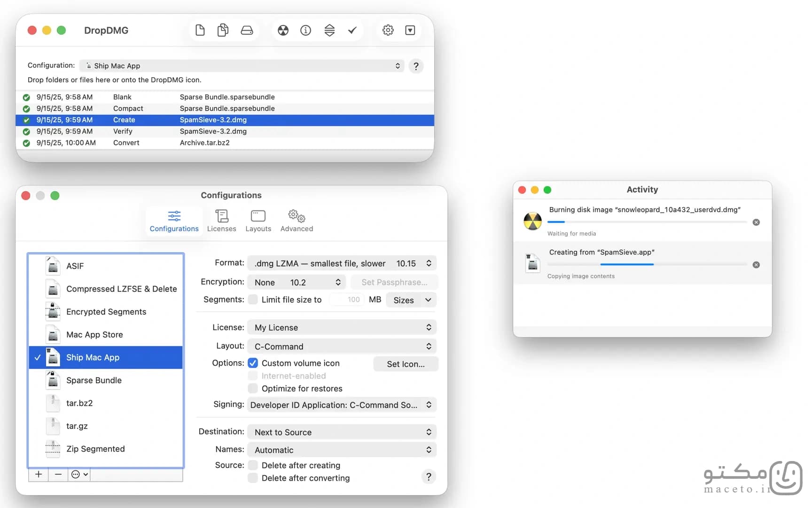Select the Verify SpamSieve-3.2.dmg log row
Screen dimensions: 812x508
click(x=225, y=131)
